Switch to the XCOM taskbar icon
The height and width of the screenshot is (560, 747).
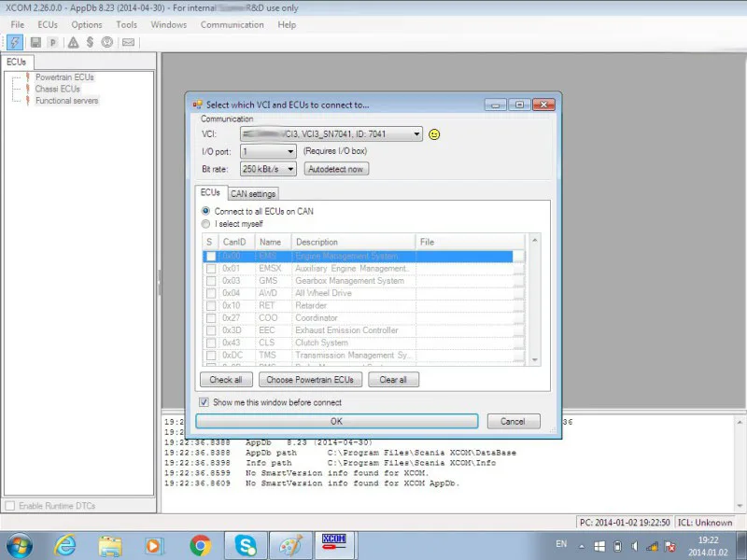pyautogui.click(x=334, y=544)
